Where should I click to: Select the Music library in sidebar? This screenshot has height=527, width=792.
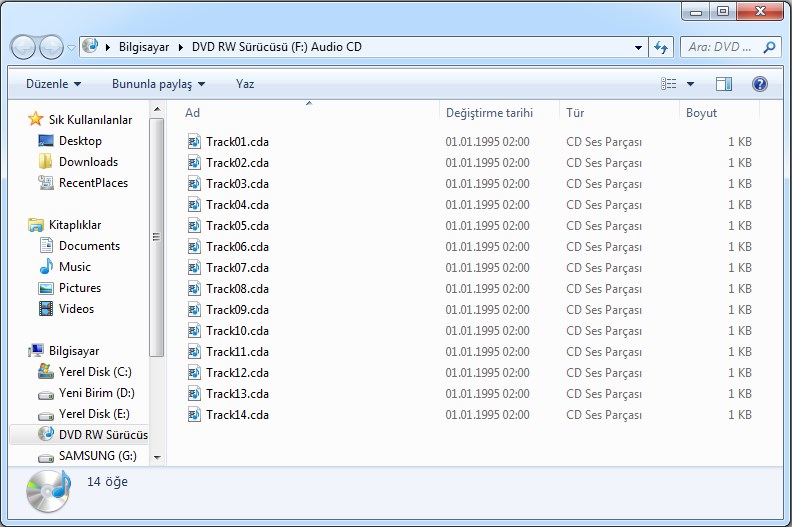[74, 267]
